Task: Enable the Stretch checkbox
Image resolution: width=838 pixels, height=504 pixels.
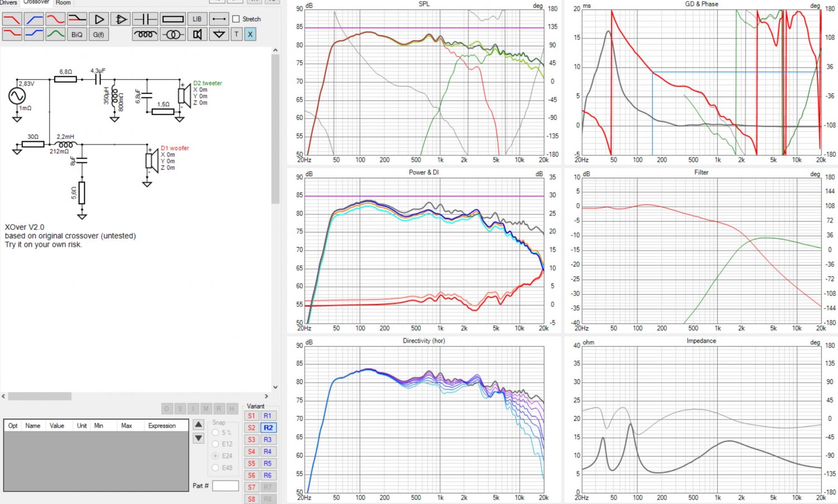Action: (x=236, y=19)
